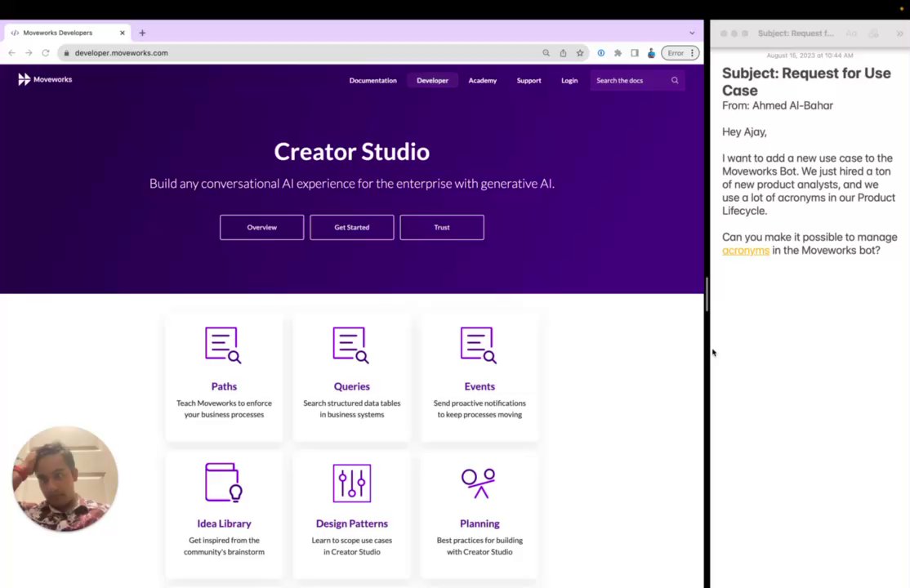The image size is (910, 588).
Task: Click the 'Hey Ajay,' greeting in the note
Action: pos(745,132)
